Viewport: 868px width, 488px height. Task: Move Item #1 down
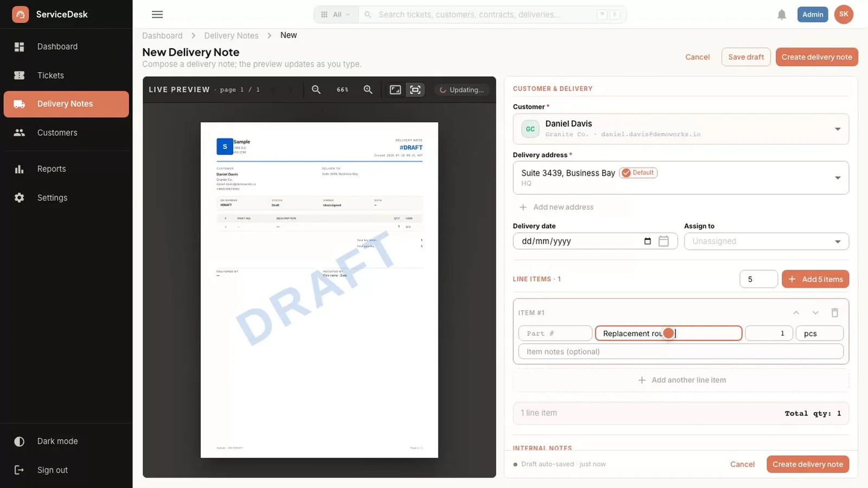815,313
